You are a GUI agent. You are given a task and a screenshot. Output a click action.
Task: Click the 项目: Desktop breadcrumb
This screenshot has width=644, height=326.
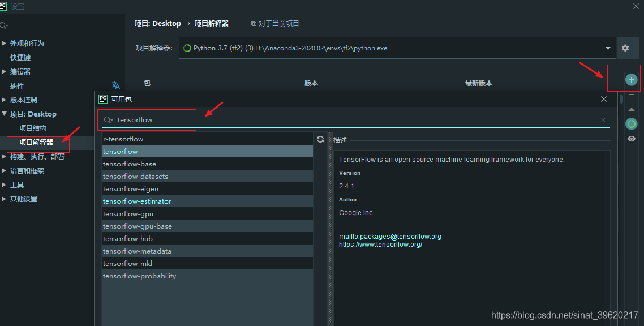(x=158, y=23)
